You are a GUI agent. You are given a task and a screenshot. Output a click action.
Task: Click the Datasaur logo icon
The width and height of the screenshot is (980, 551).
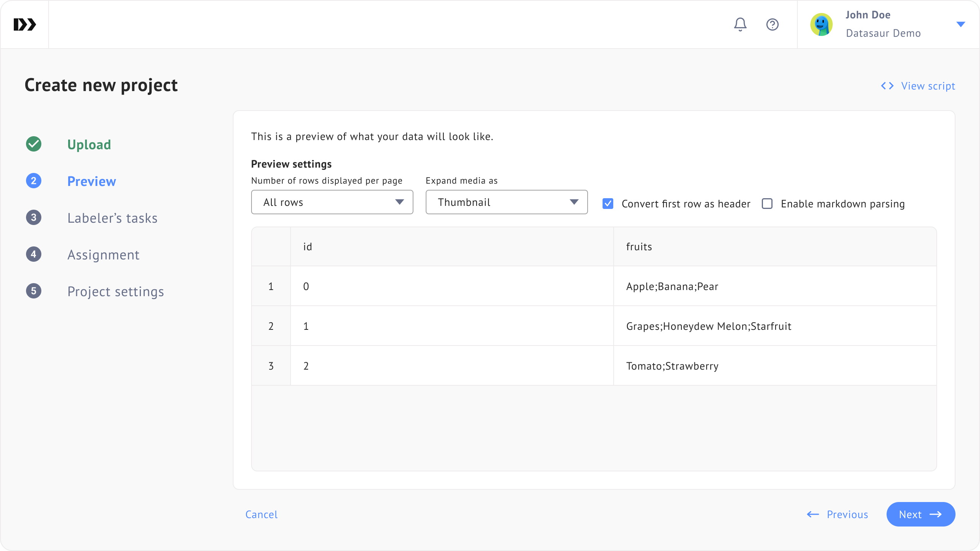[x=24, y=24]
